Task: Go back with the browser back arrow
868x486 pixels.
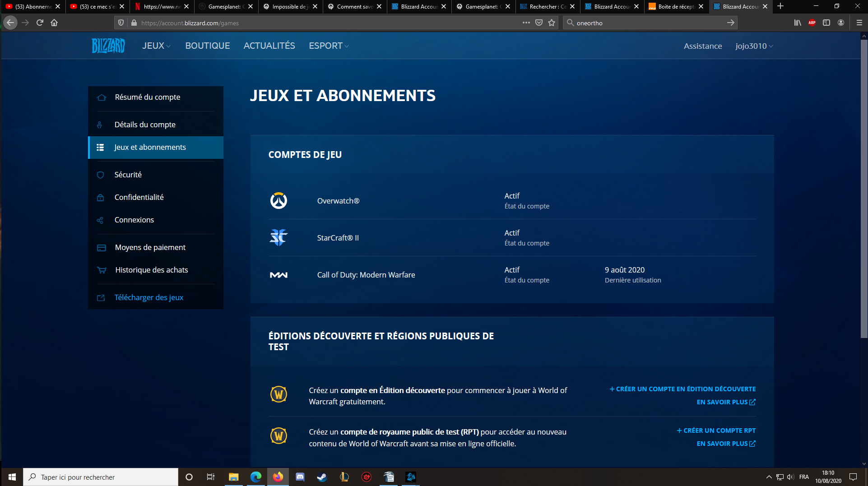Action: click(x=10, y=23)
